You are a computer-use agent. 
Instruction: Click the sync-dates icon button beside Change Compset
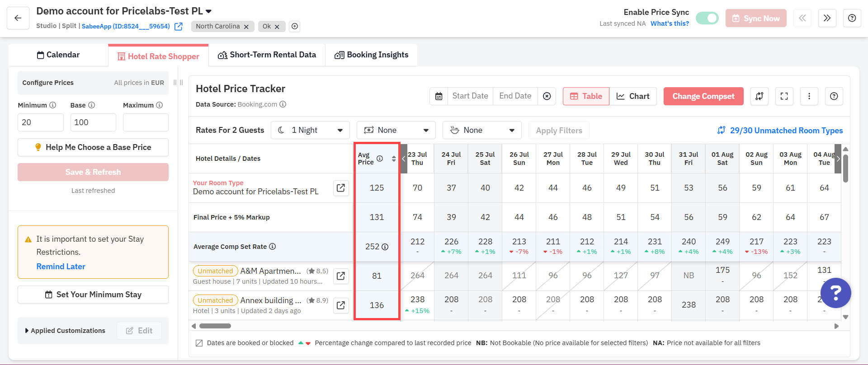759,96
